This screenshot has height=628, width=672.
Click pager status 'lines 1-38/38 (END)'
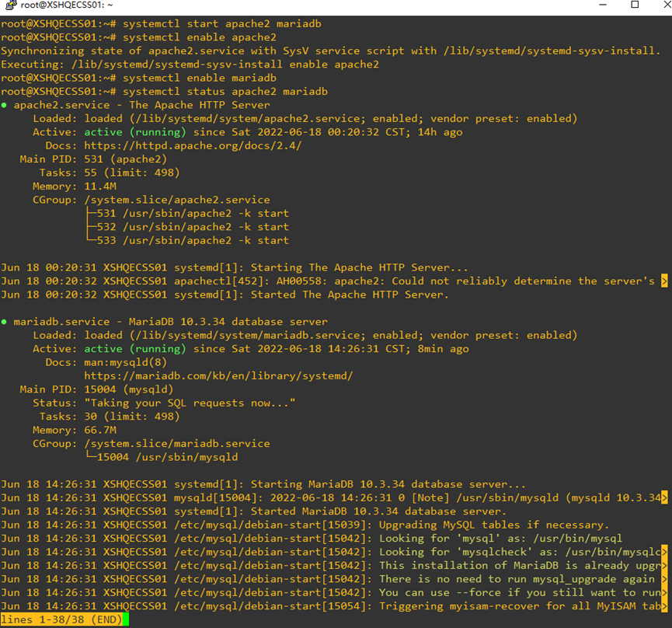coord(61,620)
